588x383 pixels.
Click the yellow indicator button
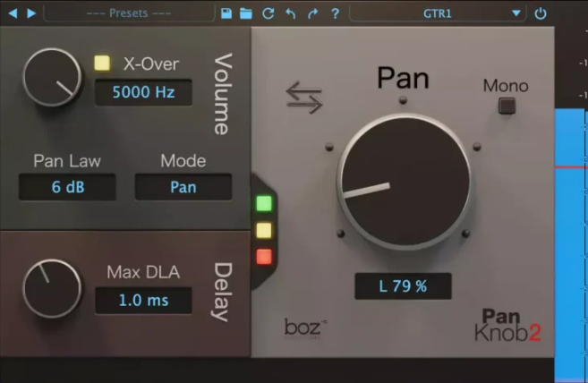tap(264, 230)
